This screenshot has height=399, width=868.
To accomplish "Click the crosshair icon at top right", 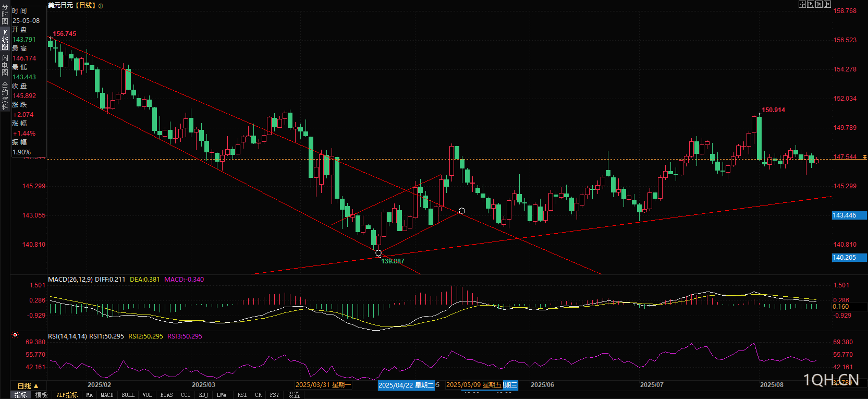I will pos(802,4).
